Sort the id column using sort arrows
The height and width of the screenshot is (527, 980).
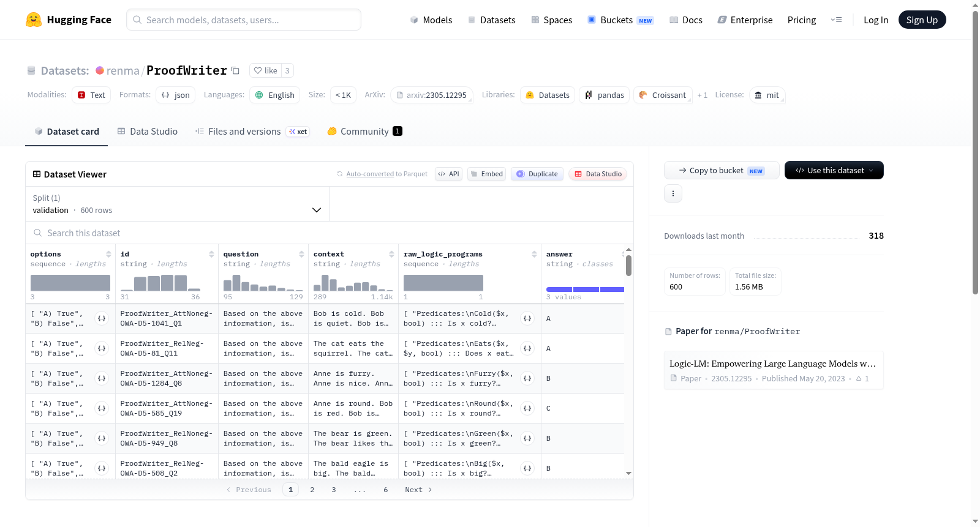211,254
